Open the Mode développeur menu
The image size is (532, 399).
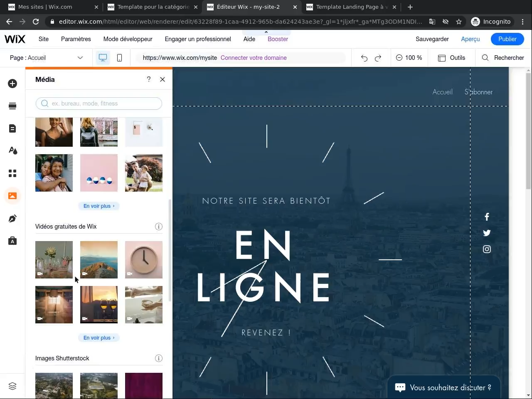[x=128, y=39]
